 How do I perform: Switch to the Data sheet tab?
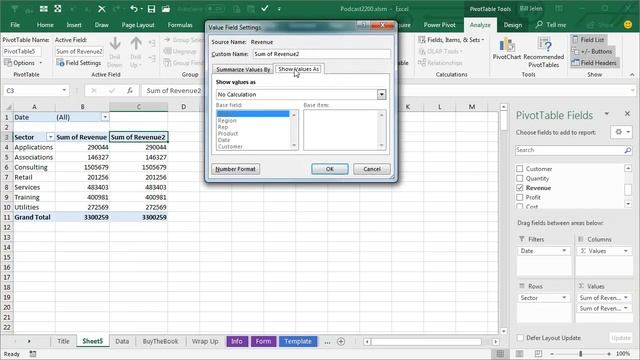click(122, 341)
